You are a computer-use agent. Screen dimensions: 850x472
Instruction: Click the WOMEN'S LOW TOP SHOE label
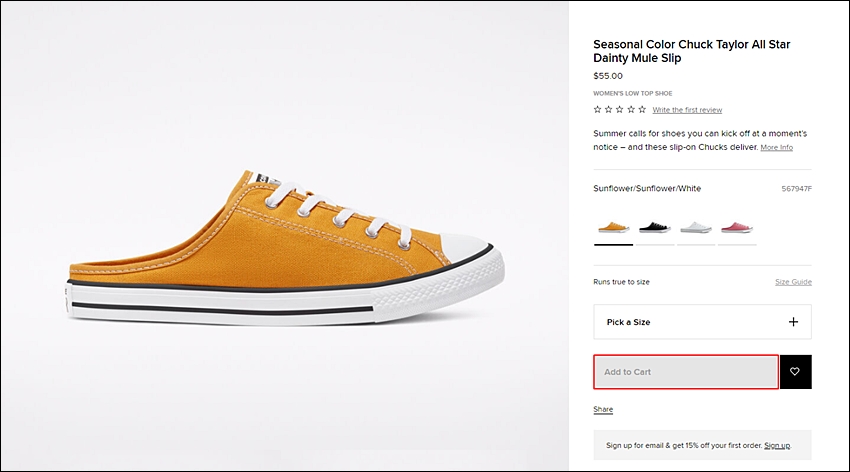coord(633,93)
